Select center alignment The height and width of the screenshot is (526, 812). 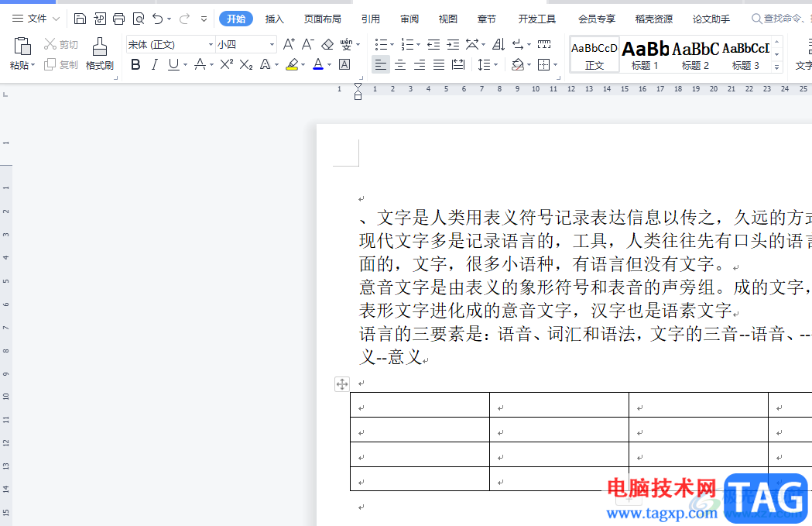(x=400, y=65)
